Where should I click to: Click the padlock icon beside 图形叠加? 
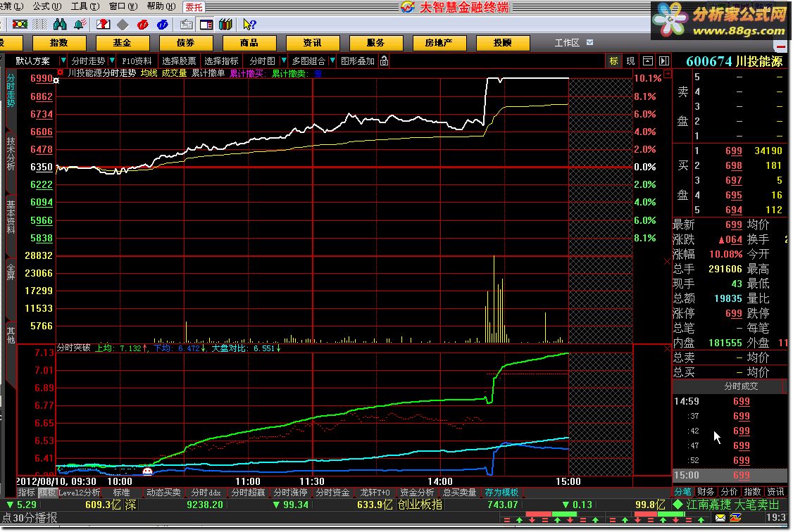385,61
